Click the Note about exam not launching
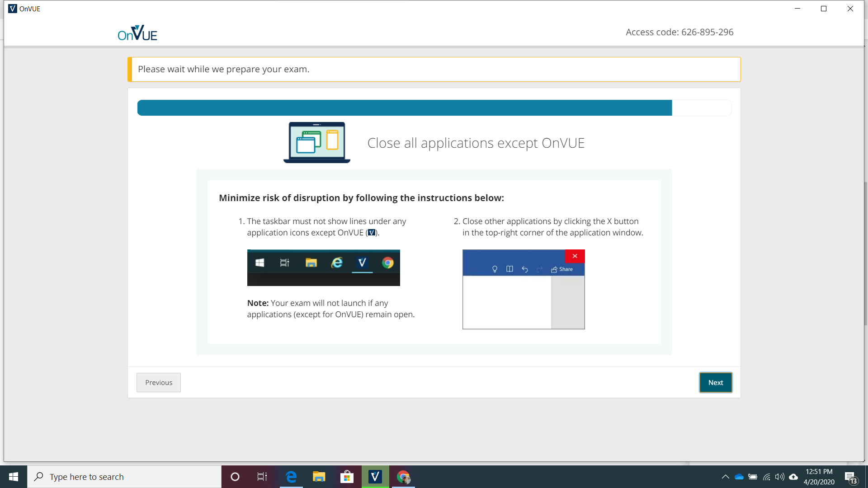The height and width of the screenshot is (488, 868). click(x=331, y=309)
